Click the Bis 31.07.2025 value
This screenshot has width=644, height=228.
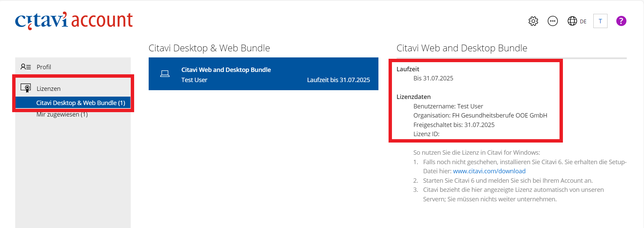[x=434, y=78]
